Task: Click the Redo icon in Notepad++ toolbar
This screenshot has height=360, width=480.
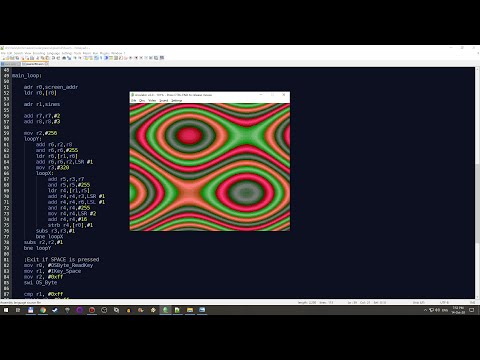Action: coord(58,58)
